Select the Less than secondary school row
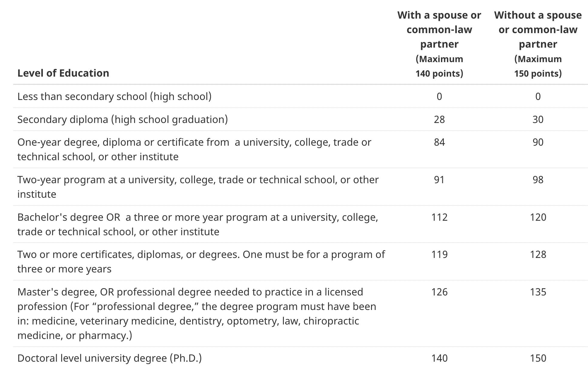The width and height of the screenshot is (588, 391). pyautogui.click(x=300, y=96)
